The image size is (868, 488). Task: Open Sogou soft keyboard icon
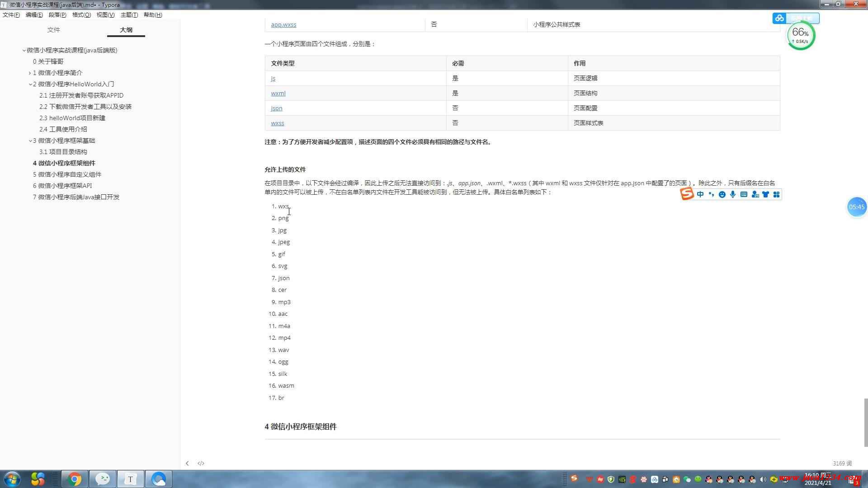pyautogui.click(x=744, y=194)
